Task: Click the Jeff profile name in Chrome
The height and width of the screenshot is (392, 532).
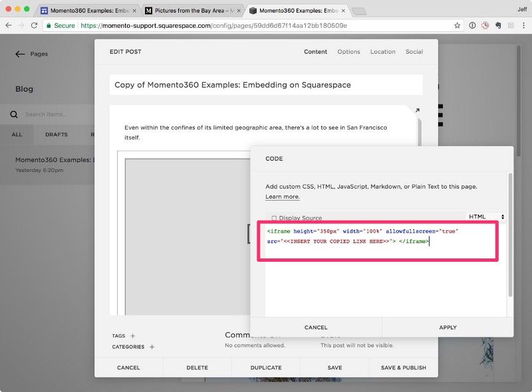Action: point(522,9)
